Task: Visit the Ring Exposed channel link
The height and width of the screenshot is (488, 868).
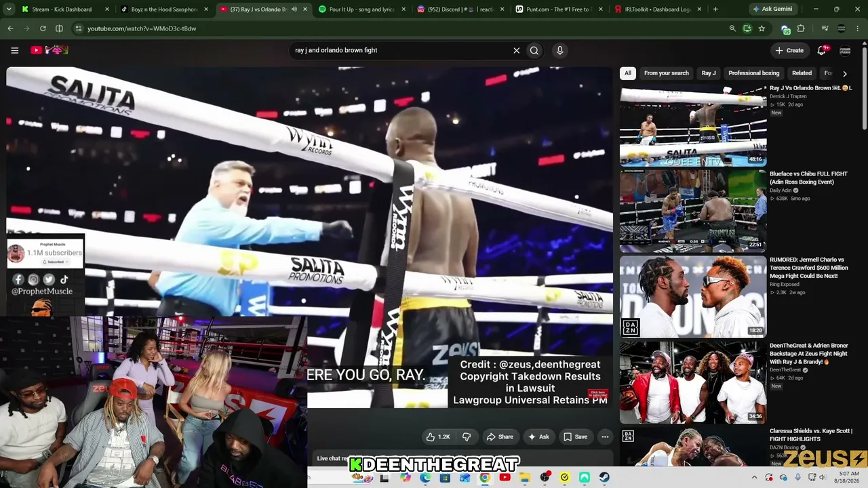Action: 785,285
